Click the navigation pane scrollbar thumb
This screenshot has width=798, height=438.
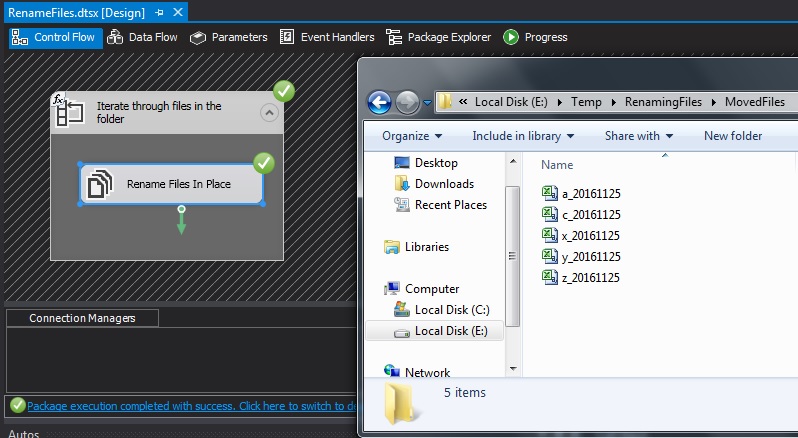512,256
